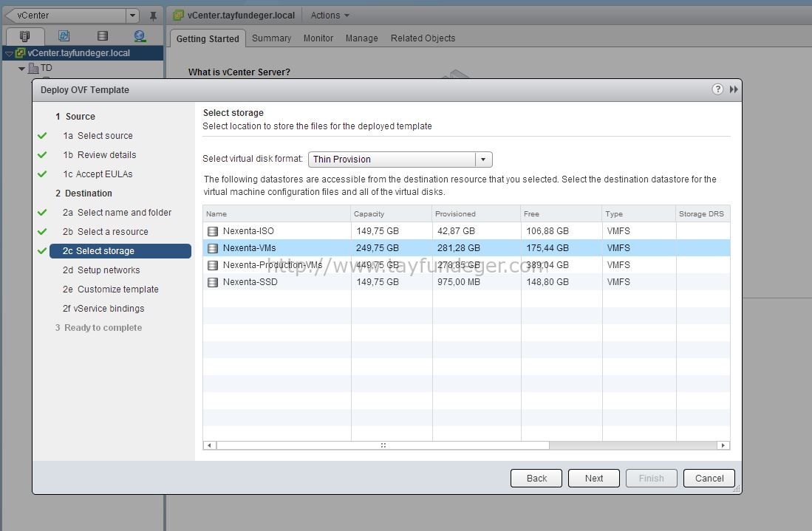Image resolution: width=812 pixels, height=531 pixels.
Task: Select the Nexenta-ISO datastore row
Action: (x=467, y=231)
